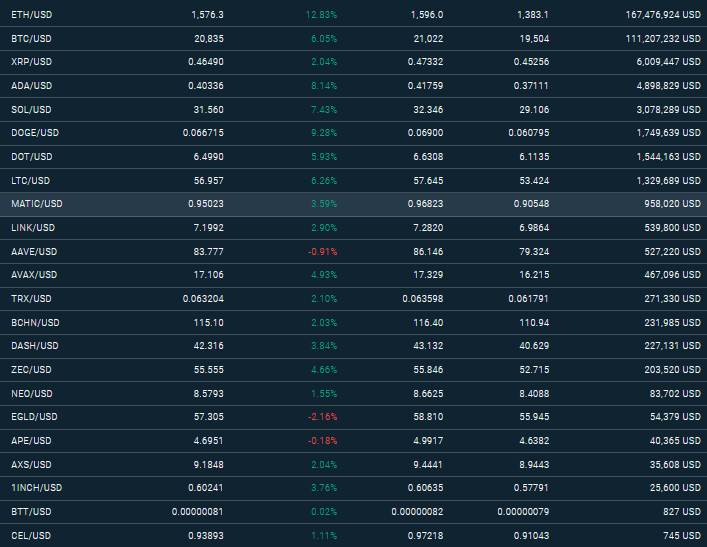Click the BTC high value 21,022
The image size is (707, 547).
tap(429, 39)
